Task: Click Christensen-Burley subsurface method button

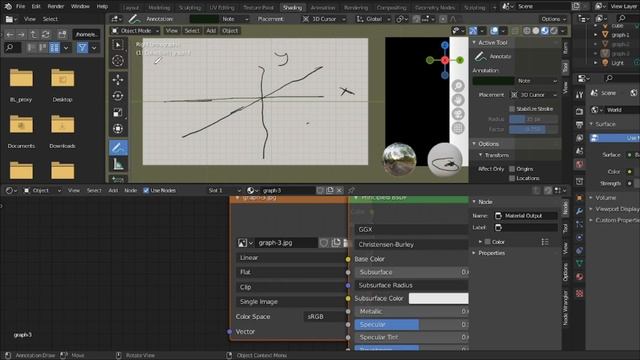Action: 411,244
